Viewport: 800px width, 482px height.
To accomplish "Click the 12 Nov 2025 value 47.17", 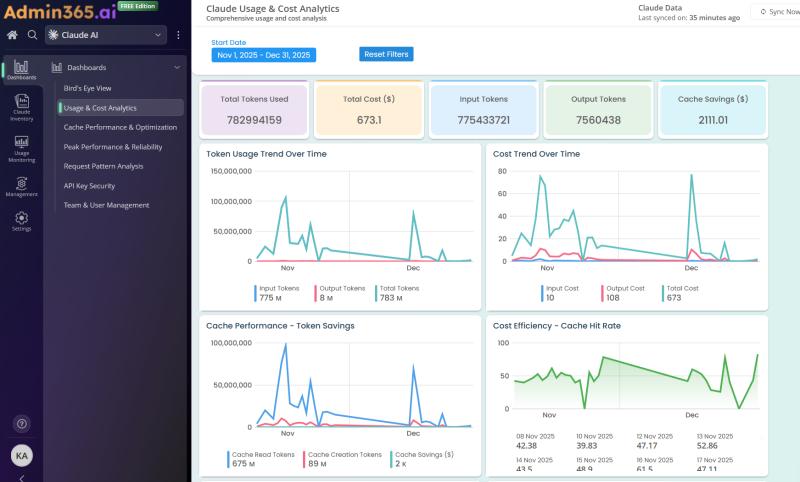I will pyautogui.click(x=647, y=446).
